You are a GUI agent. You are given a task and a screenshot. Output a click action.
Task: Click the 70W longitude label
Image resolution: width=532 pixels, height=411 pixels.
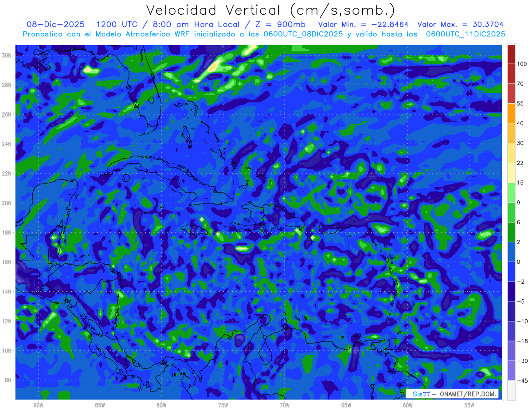click(x=285, y=406)
